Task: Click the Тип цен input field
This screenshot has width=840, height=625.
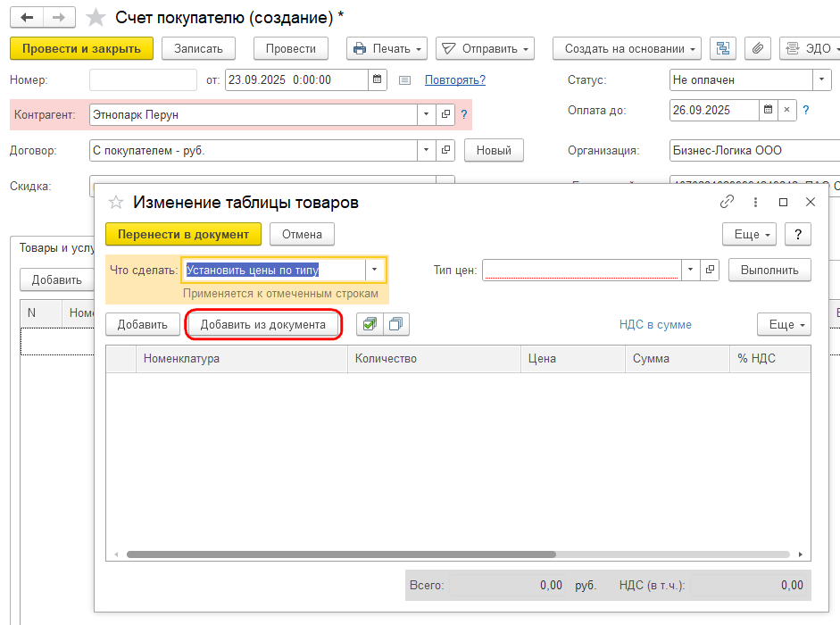Action: tap(582, 270)
